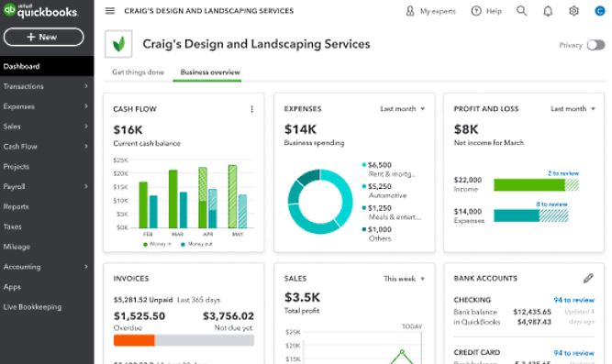The width and height of the screenshot is (612, 364).
Task: Click orange overdue invoices bar segment
Action: pos(134,340)
